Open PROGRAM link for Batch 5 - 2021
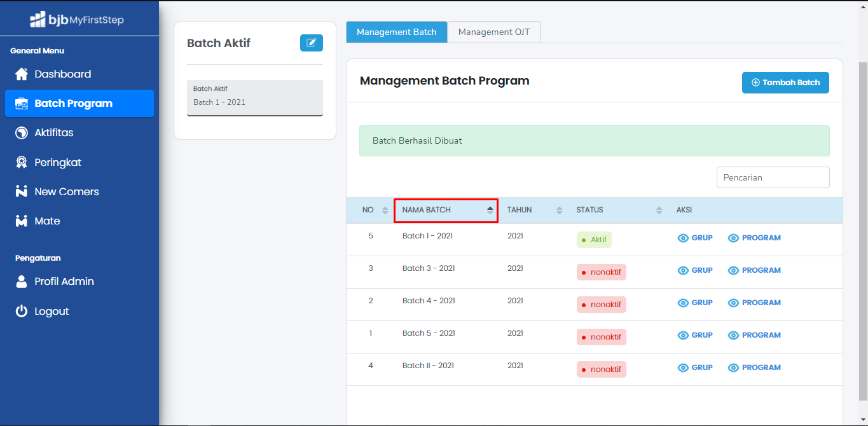 (754, 335)
